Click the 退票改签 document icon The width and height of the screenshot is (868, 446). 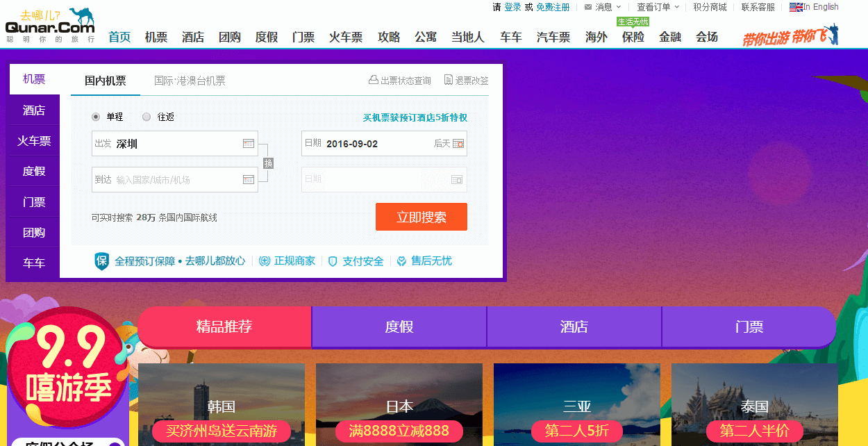[449, 80]
